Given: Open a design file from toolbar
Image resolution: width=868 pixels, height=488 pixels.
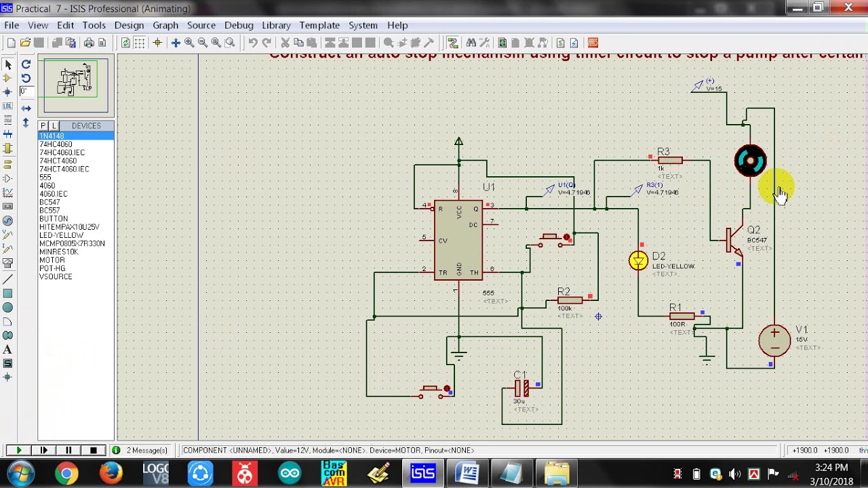Looking at the screenshot, I should click(x=25, y=43).
